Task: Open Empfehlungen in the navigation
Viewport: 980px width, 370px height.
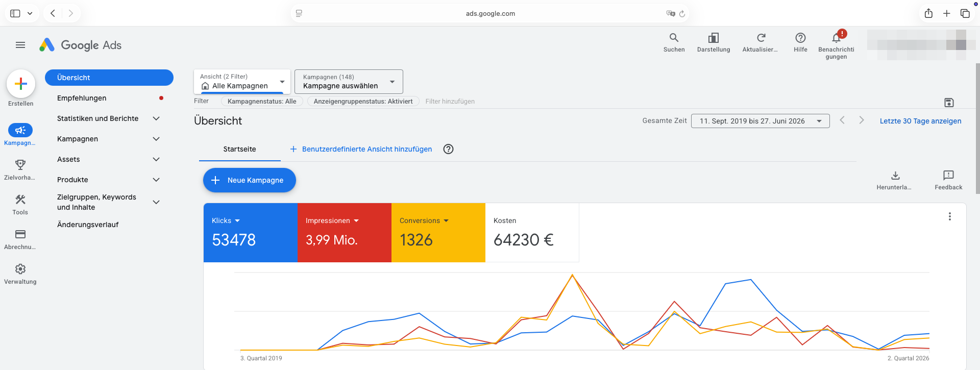Action: pyautogui.click(x=82, y=98)
